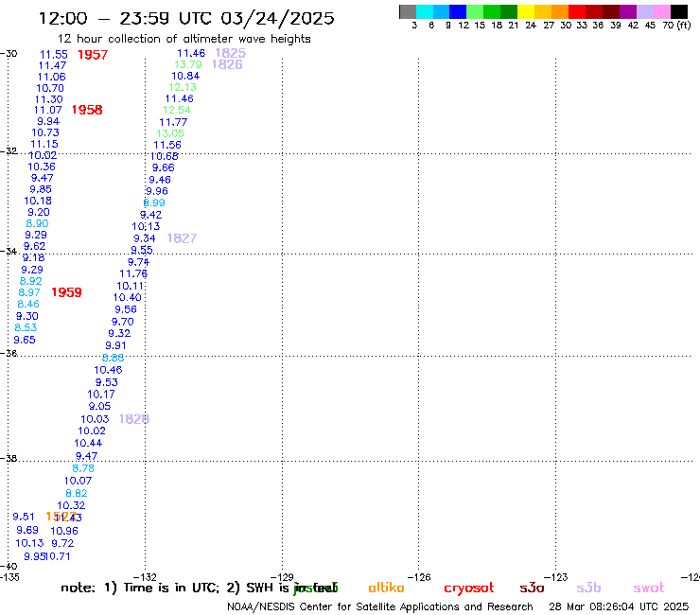Select the 'cryosat' satellite legend label
The height and width of the screenshot is (615, 700).
click(469, 589)
